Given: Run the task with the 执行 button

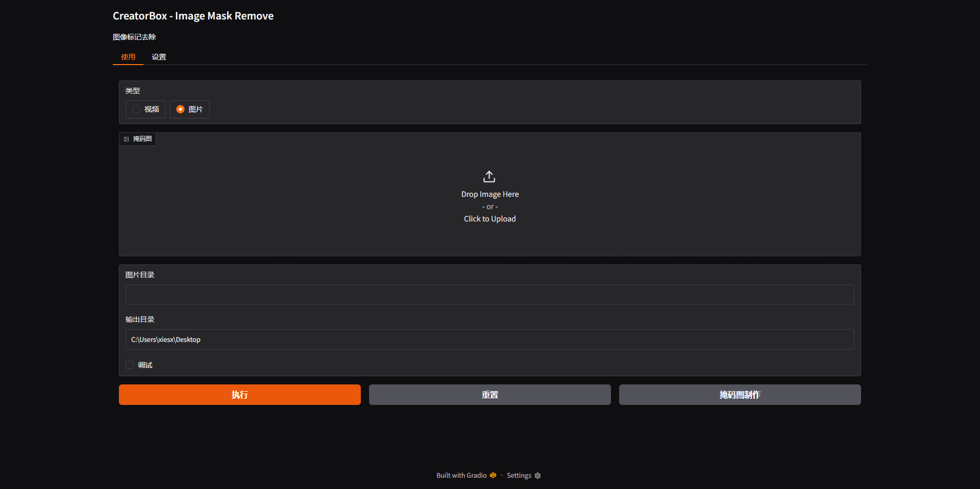Looking at the screenshot, I should [240, 395].
